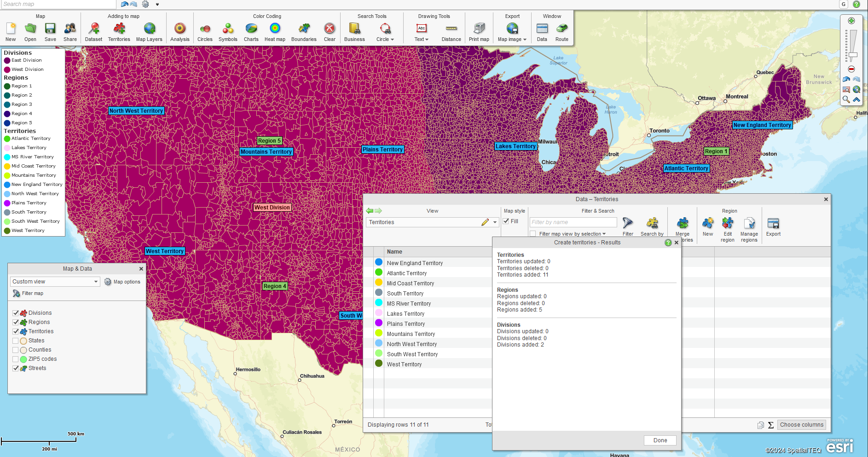Select Circles color coding
The width and height of the screenshot is (868, 457).
click(205, 32)
